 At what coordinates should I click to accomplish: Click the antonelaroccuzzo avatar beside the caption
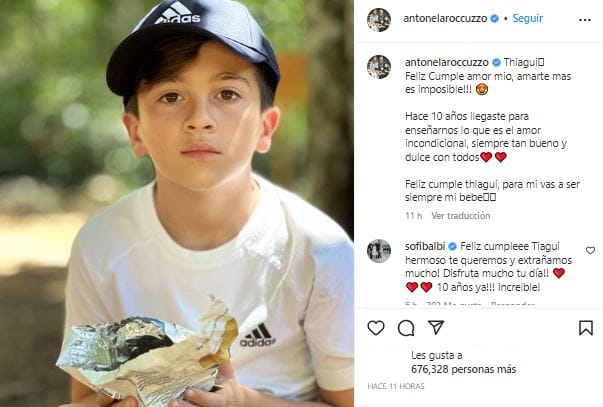pos(378,66)
